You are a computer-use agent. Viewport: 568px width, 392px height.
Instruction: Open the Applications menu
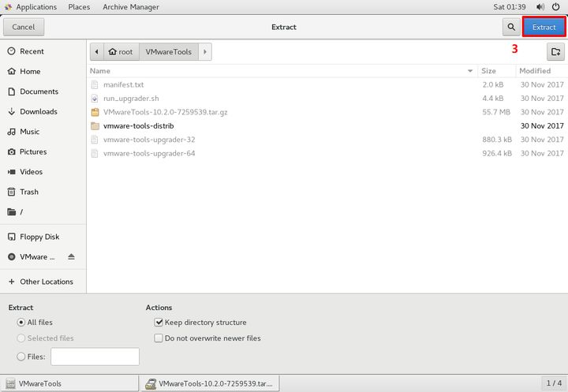click(31, 7)
